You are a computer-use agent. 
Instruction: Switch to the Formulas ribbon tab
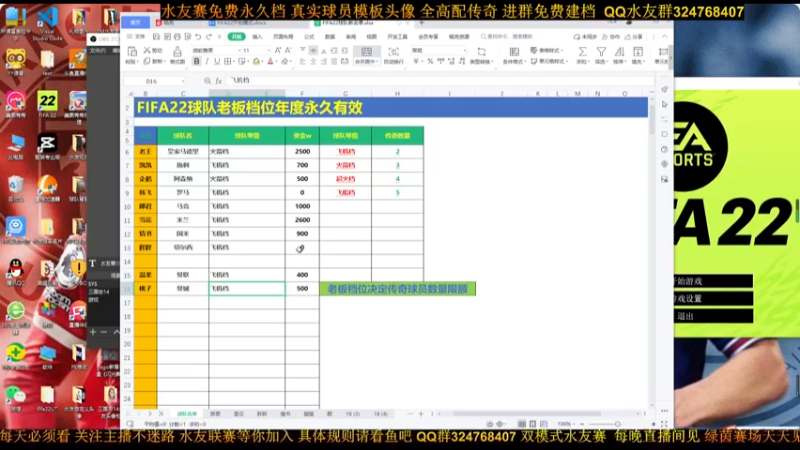click(309, 37)
